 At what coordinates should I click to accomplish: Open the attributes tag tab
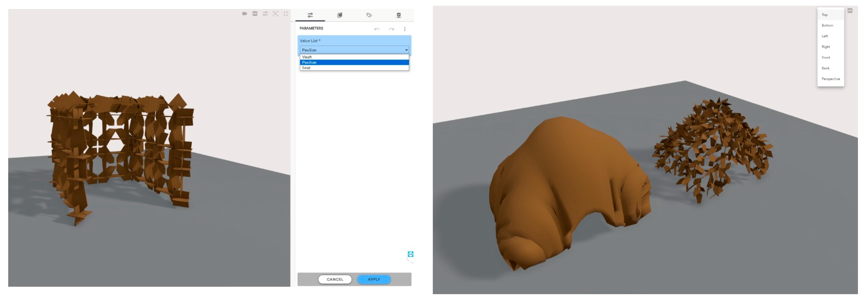[369, 15]
